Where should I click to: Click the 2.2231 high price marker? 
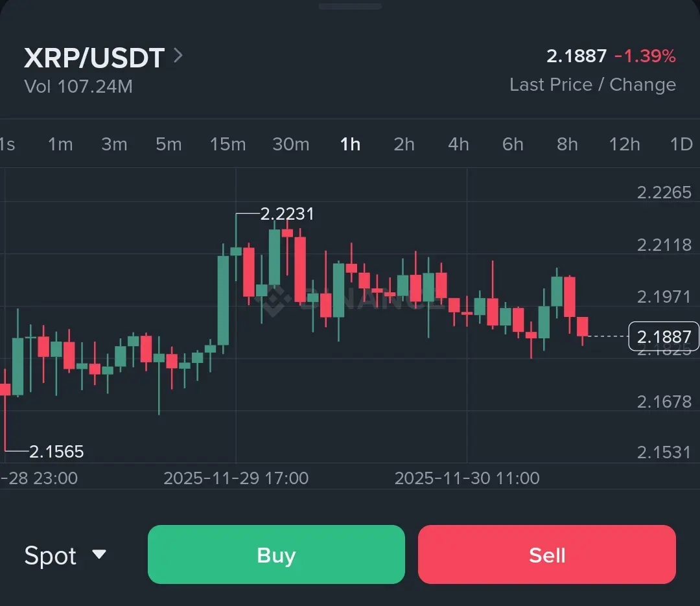(x=286, y=214)
